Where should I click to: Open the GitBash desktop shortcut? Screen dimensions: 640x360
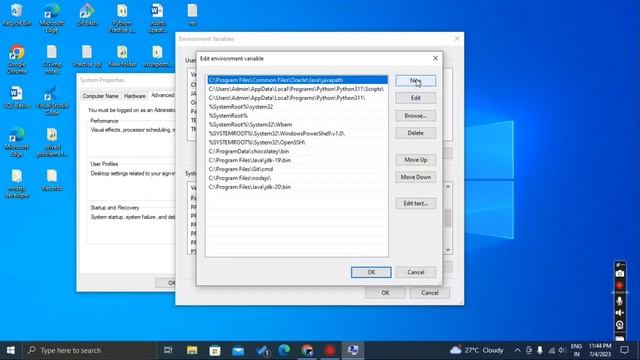pyautogui.click(x=87, y=15)
